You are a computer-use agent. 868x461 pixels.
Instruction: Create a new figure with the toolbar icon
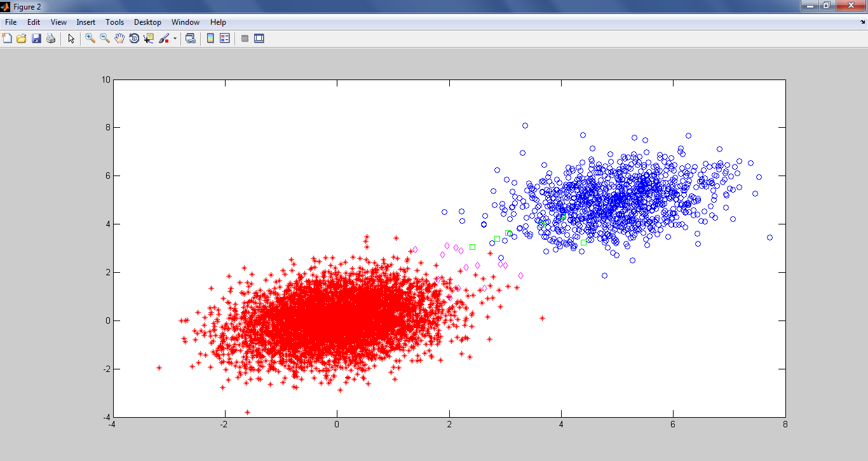pos(7,38)
